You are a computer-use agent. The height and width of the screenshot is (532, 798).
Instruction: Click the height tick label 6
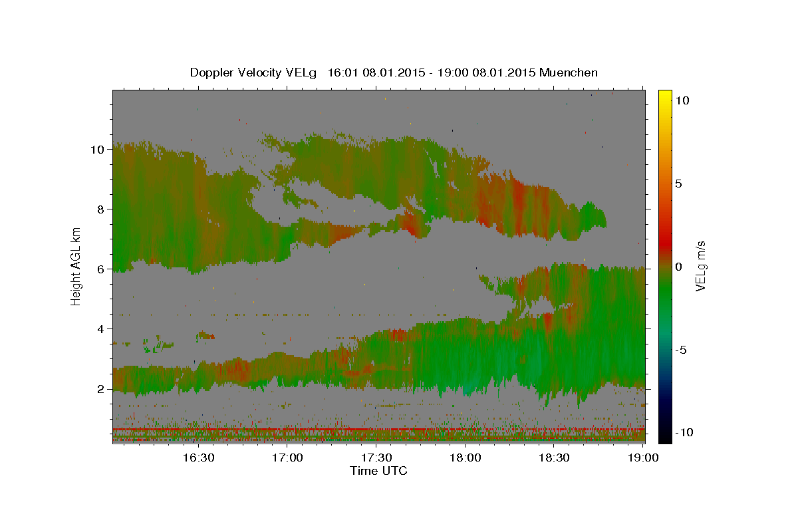click(x=100, y=269)
